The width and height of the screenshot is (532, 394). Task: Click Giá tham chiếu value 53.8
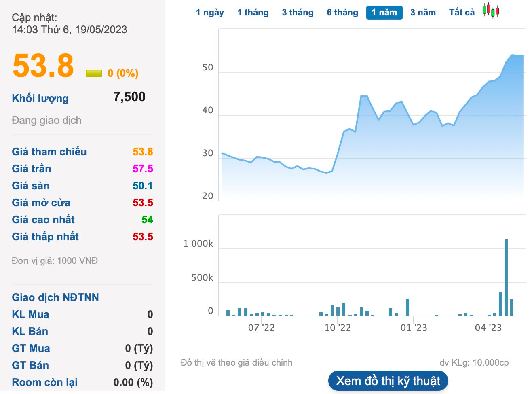pyautogui.click(x=143, y=152)
